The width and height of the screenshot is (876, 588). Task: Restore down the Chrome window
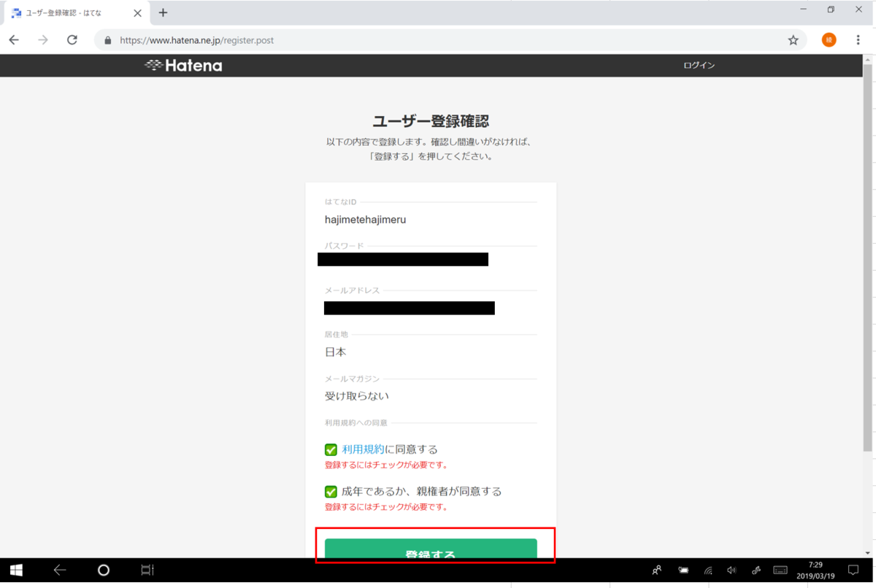point(831,9)
